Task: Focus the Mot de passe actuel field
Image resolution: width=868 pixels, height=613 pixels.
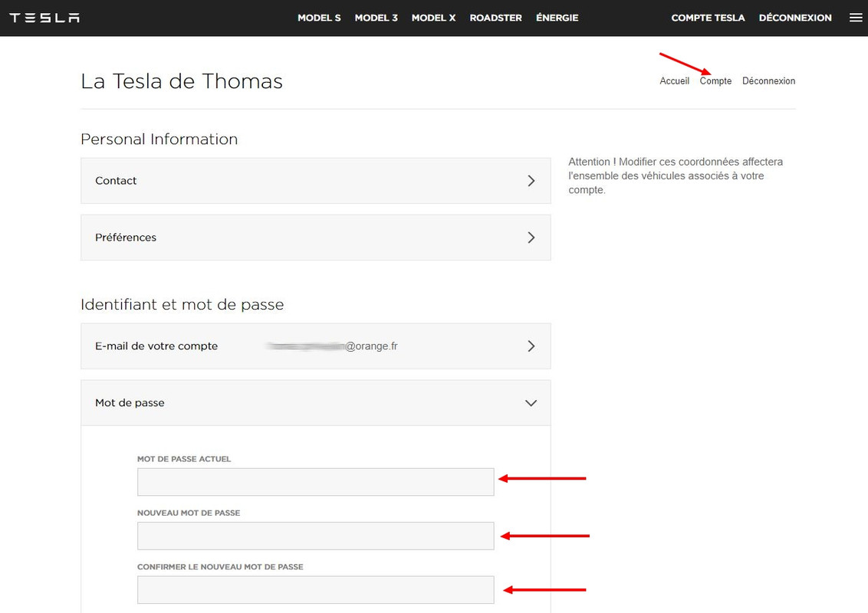Action: (316, 482)
